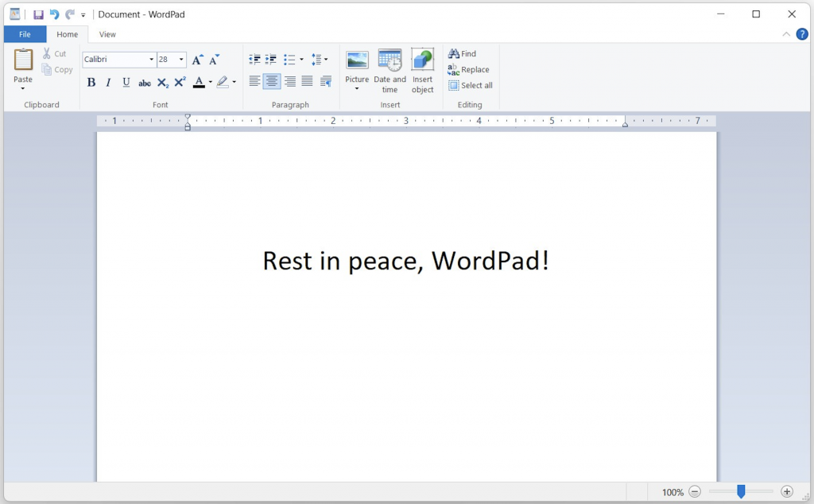
Task: Start a bulleted list
Action: tap(289, 60)
